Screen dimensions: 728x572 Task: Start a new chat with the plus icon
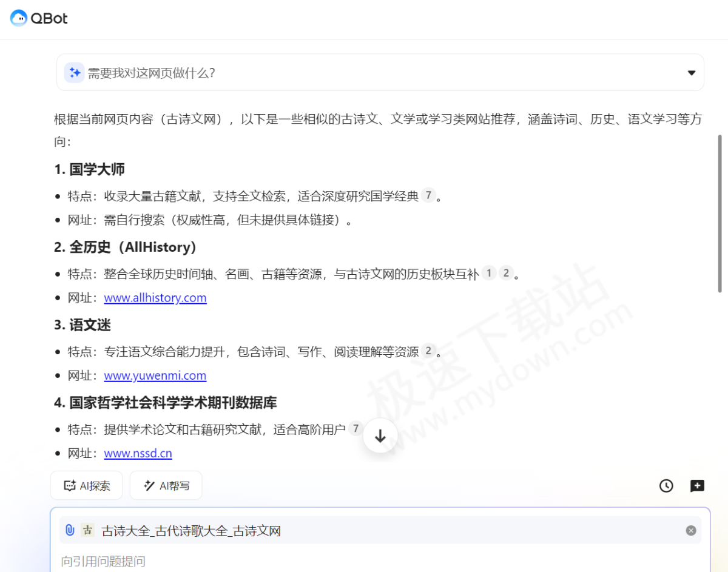(696, 485)
